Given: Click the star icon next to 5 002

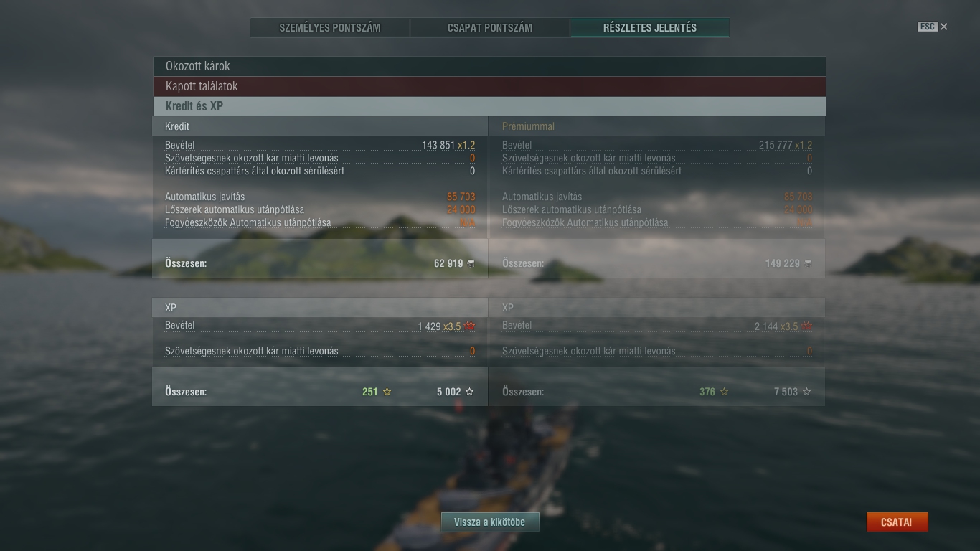Looking at the screenshot, I should pos(470,392).
